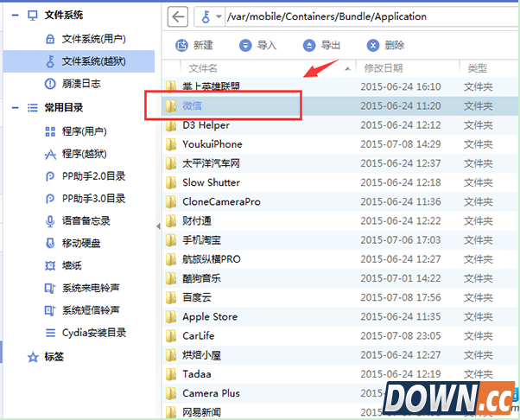Select the Camera Plus folder

click(341, 393)
